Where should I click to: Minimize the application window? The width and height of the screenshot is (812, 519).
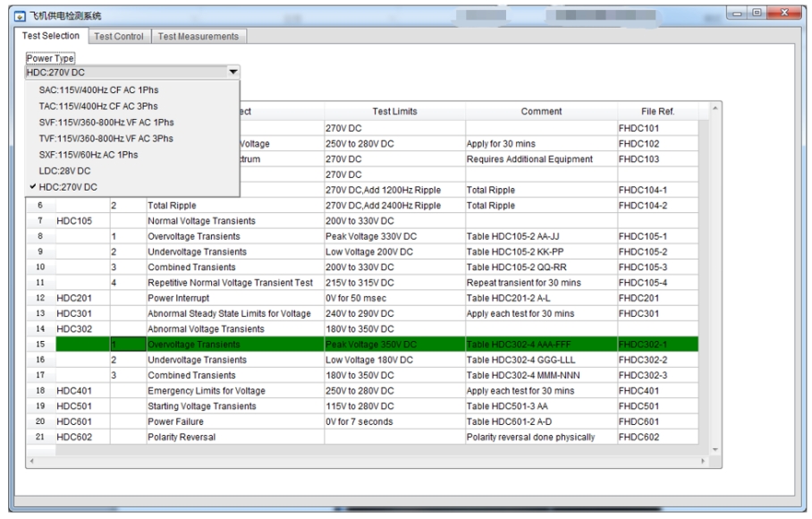point(738,13)
